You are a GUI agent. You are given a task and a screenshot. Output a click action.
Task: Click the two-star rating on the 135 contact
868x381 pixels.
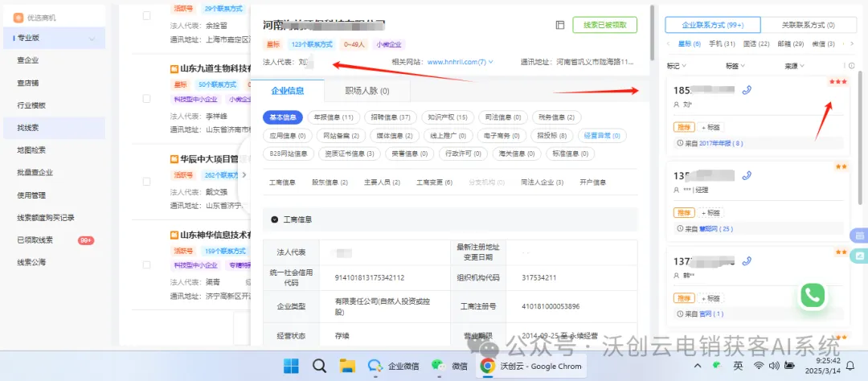point(841,166)
